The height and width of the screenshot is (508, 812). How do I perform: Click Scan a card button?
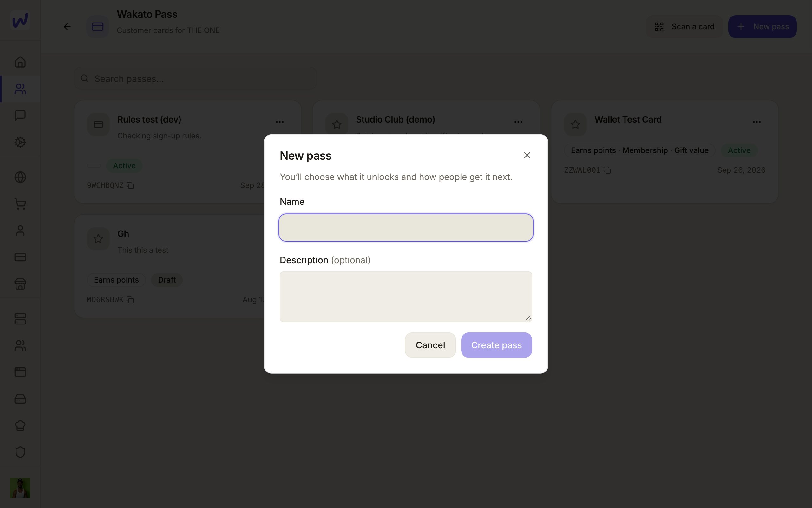pos(684,27)
